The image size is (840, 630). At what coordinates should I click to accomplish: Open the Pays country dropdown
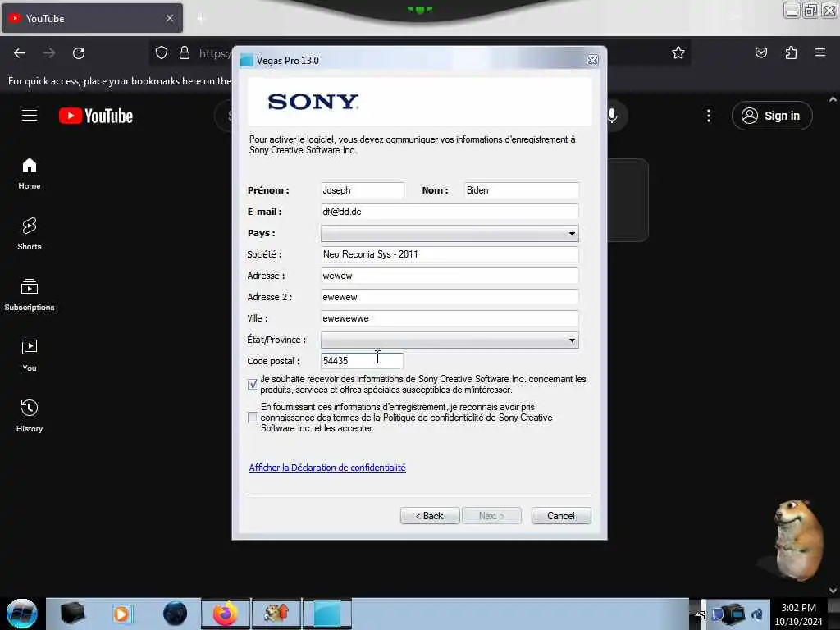(x=450, y=233)
